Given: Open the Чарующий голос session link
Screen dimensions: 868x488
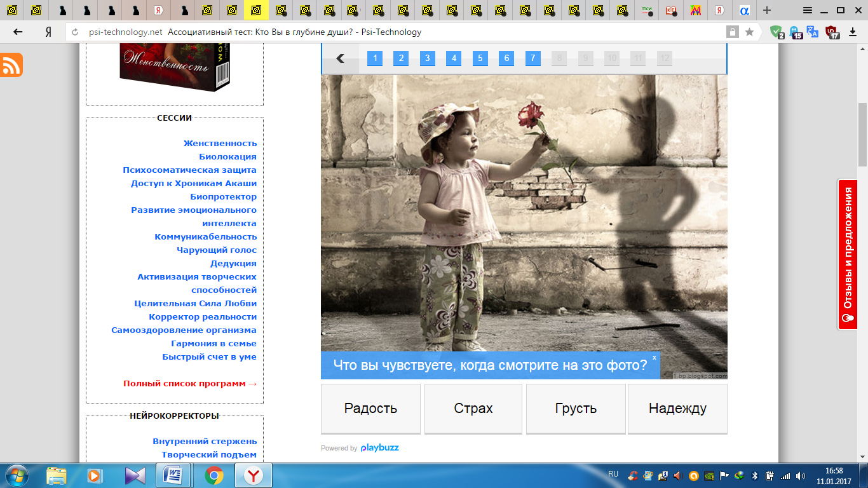Looking at the screenshot, I should (217, 250).
